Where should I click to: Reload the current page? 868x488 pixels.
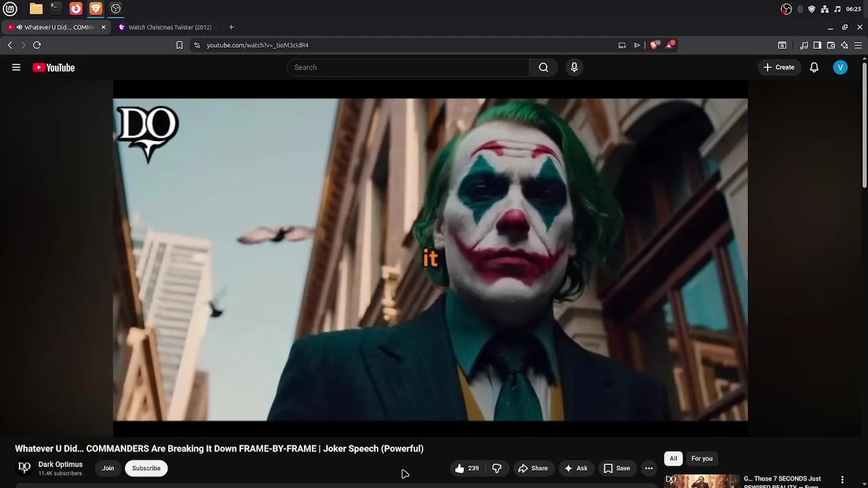click(x=37, y=45)
